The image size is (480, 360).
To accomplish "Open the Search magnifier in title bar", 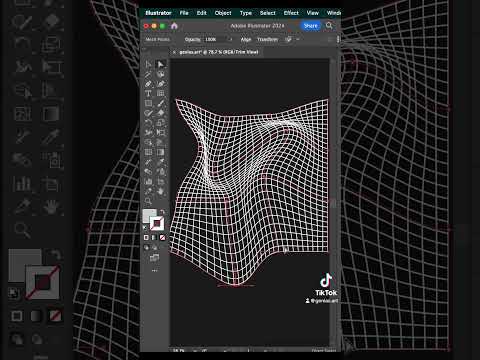I will pyautogui.click(x=329, y=26).
